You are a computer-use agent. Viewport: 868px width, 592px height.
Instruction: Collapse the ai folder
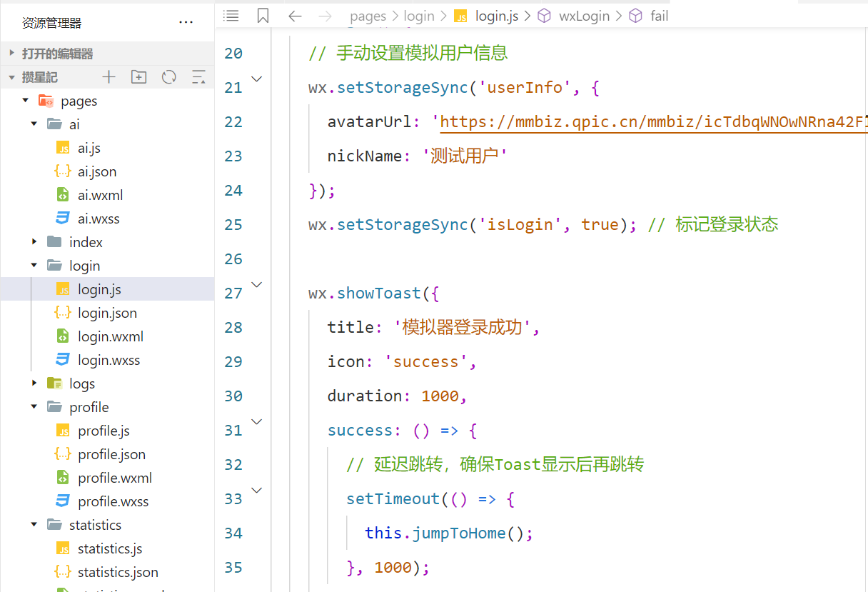click(x=34, y=124)
